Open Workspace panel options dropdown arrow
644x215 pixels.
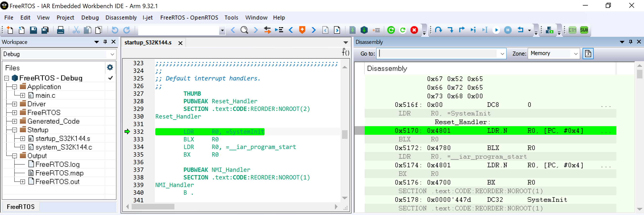pyautogui.click(x=96, y=42)
